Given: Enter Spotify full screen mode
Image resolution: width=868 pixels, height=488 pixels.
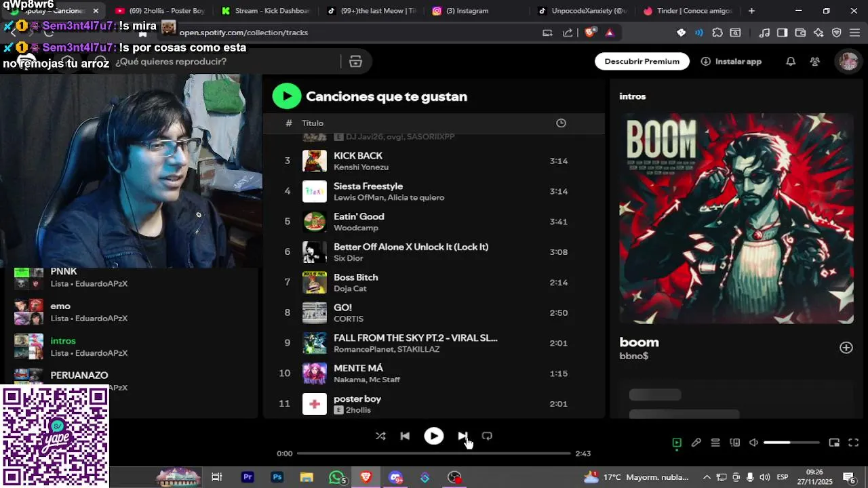Looking at the screenshot, I should pyautogui.click(x=854, y=443).
